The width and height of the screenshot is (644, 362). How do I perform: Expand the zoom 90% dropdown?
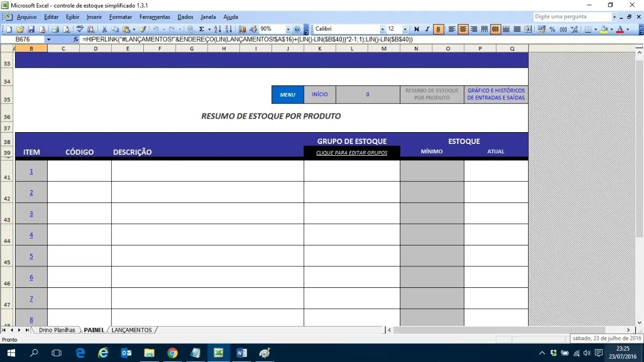tap(288, 29)
